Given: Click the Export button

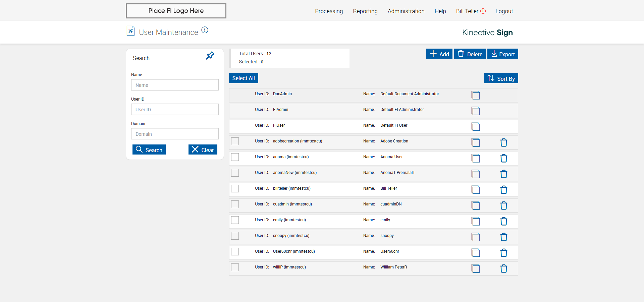Looking at the screenshot, I should pos(502,54).
